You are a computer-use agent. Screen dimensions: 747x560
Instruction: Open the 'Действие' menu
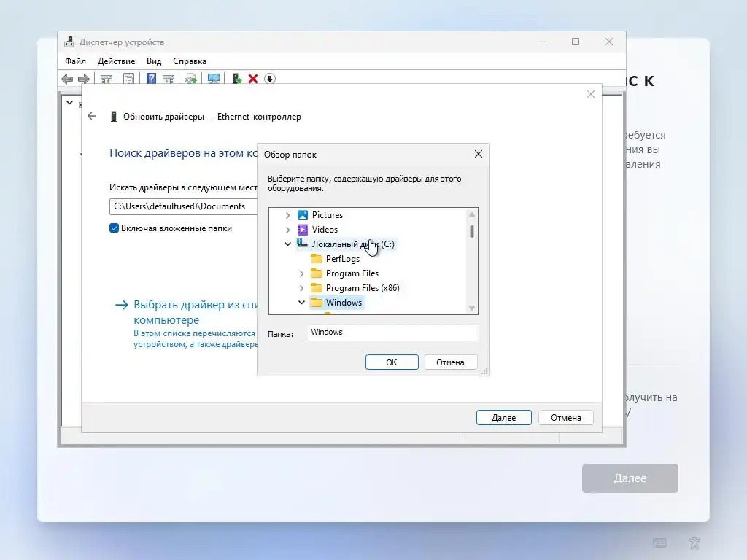116,61
